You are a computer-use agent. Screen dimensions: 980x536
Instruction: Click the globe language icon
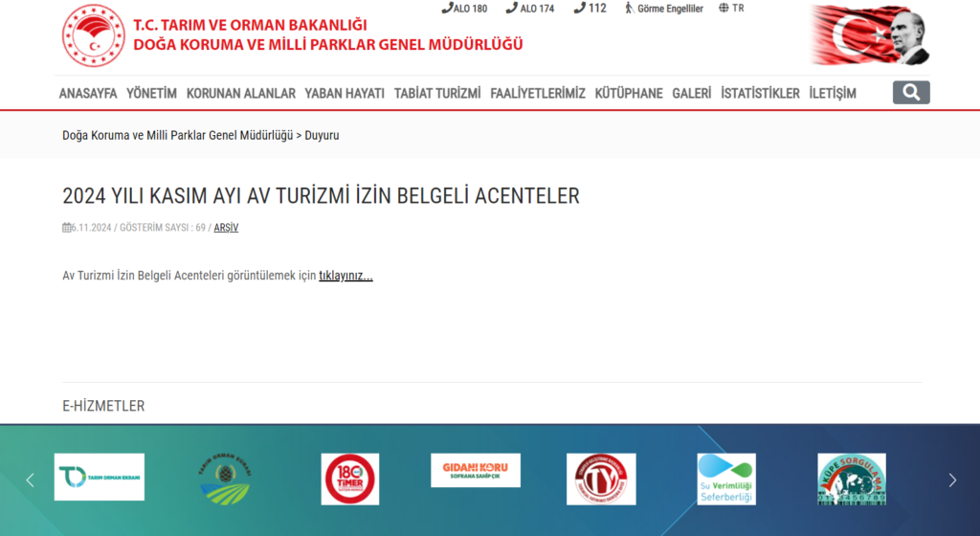point(724,8)
